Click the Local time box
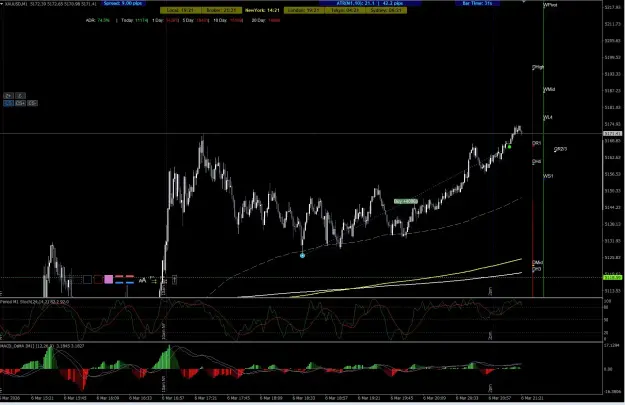 tap(181, 10)
